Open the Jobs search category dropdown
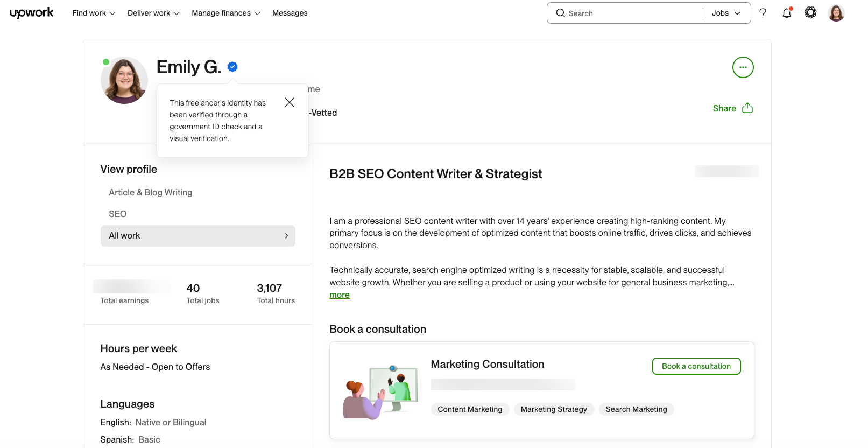868x448 pixels. (726, 13)
